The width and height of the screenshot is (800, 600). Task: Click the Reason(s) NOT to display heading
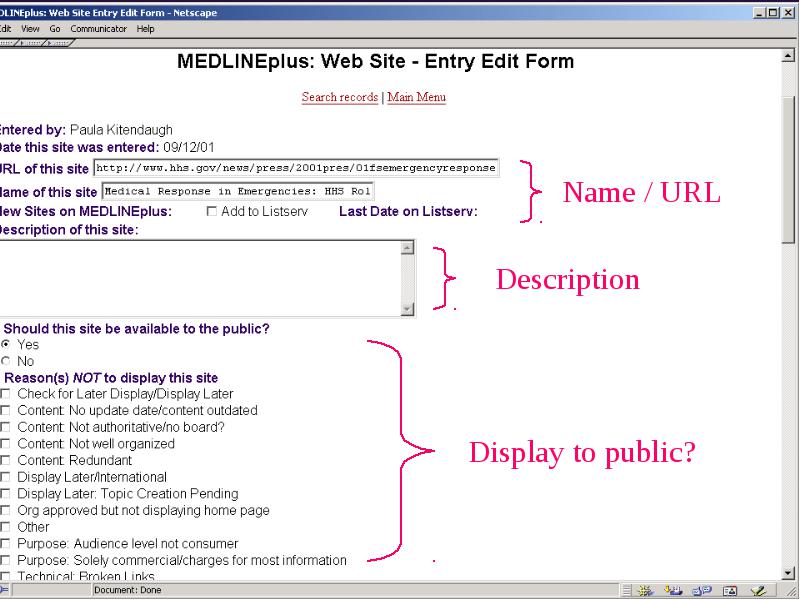coord(111,378)
